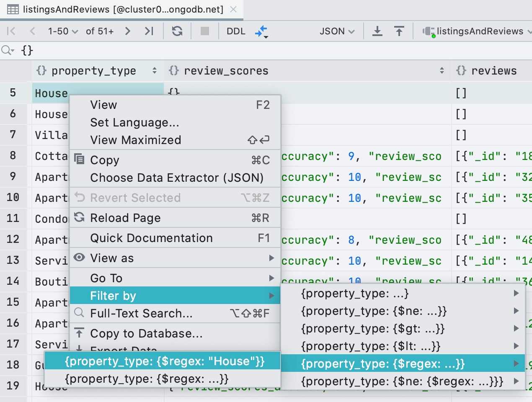The width and height of the screenshot is (532, 402).
Task: Sort by property_type column arrows
Action: [x=155, y=71]
